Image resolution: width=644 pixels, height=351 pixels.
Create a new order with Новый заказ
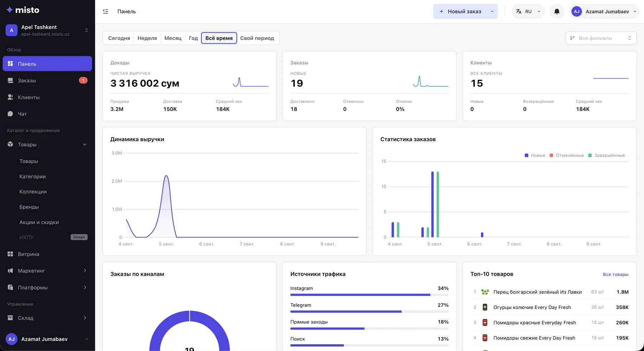[x=460, y=11]
